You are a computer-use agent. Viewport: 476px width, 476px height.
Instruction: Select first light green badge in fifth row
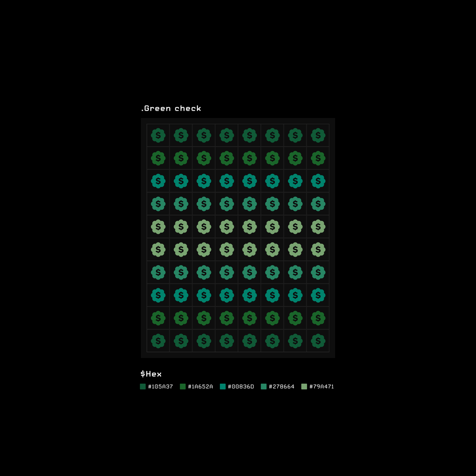click(x=158, y=226)
